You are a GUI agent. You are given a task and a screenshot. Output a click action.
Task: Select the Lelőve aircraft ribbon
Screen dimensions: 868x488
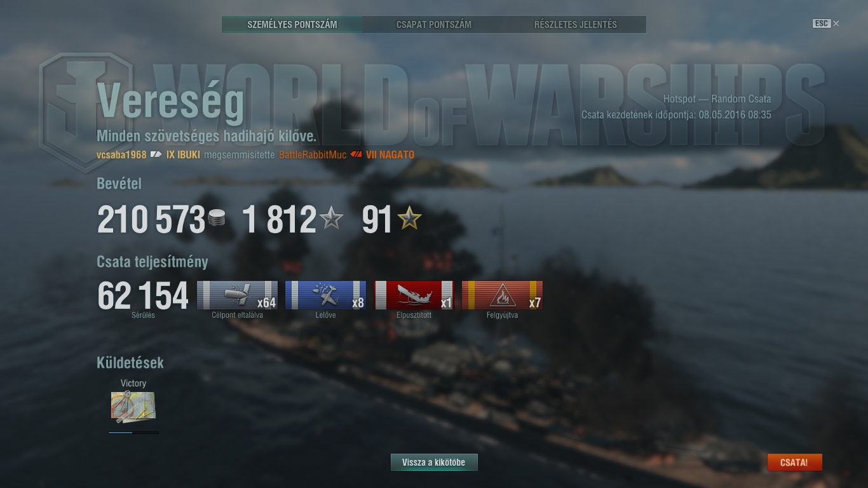(x=325, y=295)
